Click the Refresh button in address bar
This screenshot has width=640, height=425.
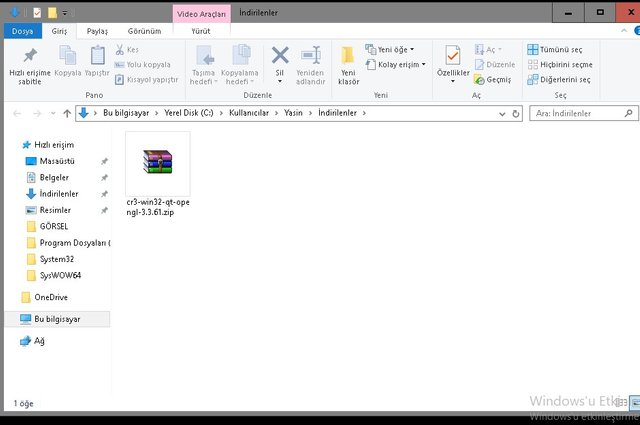(516, 113)
